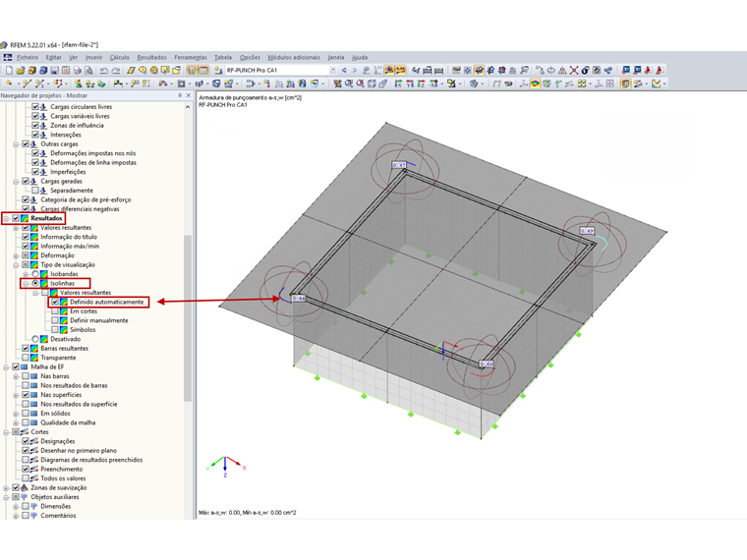Check the Definir manualmente checkbox
Viewport: 747px width, 560px height.
(55, 320)
